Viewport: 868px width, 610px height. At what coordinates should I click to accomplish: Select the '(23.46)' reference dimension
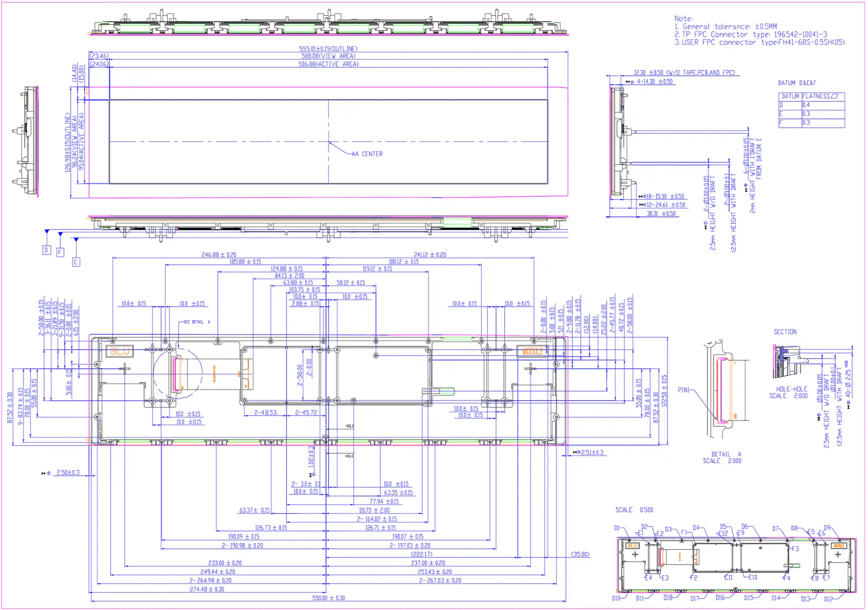pyautogui.click(x=100, y=56)
